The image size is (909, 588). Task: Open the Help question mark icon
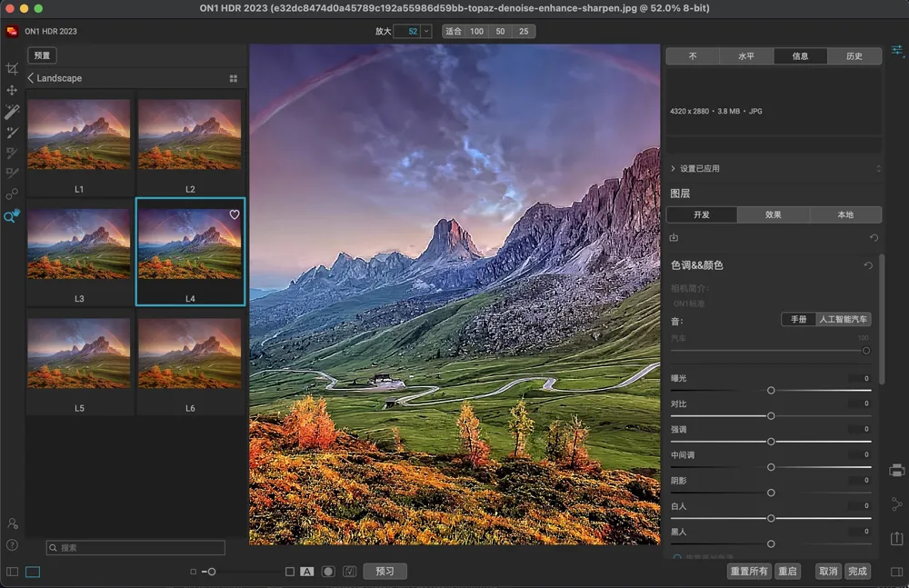coord(12,545)
